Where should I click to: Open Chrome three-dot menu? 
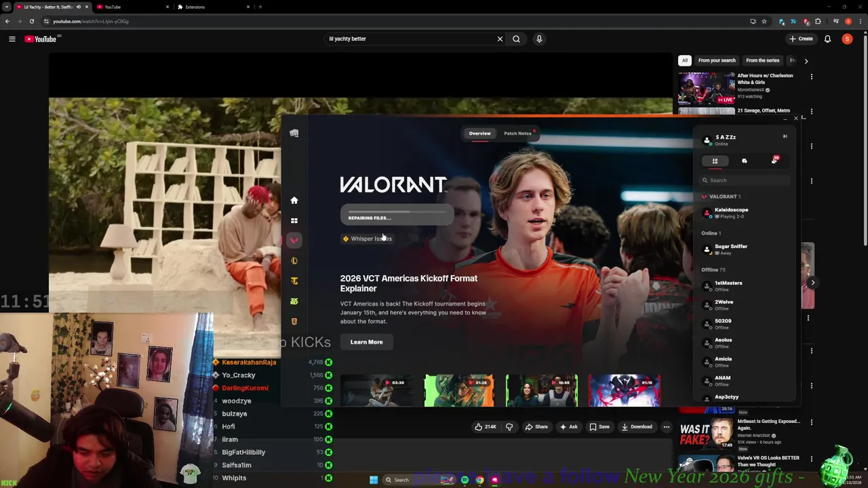click(860, 21)
